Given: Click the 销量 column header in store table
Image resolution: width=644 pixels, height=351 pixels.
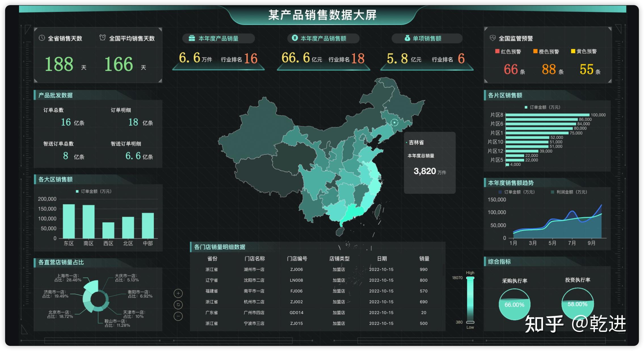Looking at the screenshot, I should click(x=424, y=259).
